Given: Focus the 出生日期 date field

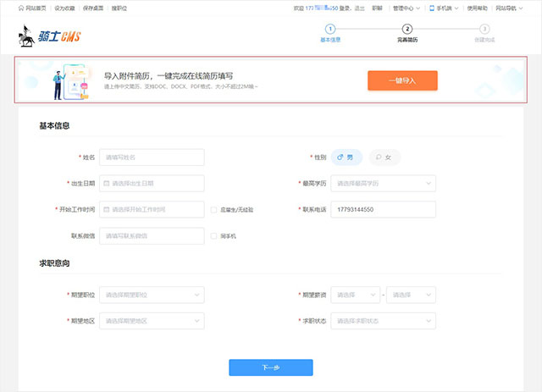Looking at the screenshot, I should 152,183.
